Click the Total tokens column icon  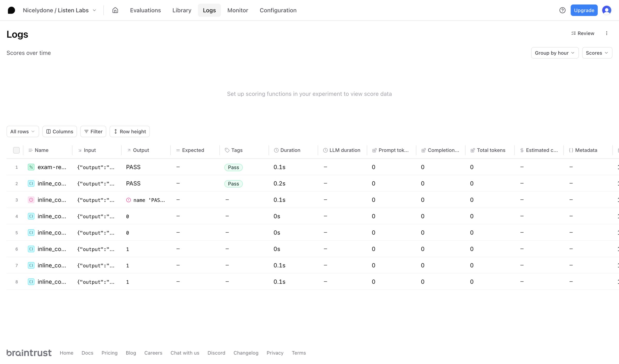473,150
